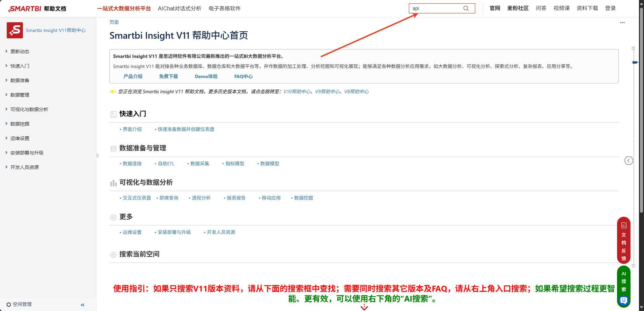Click the 搜索当前空间 section icon
The image size is (644, 311).
point(114,255)
